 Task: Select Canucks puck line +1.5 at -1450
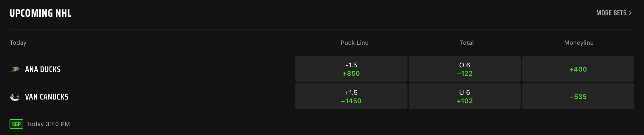351,96
